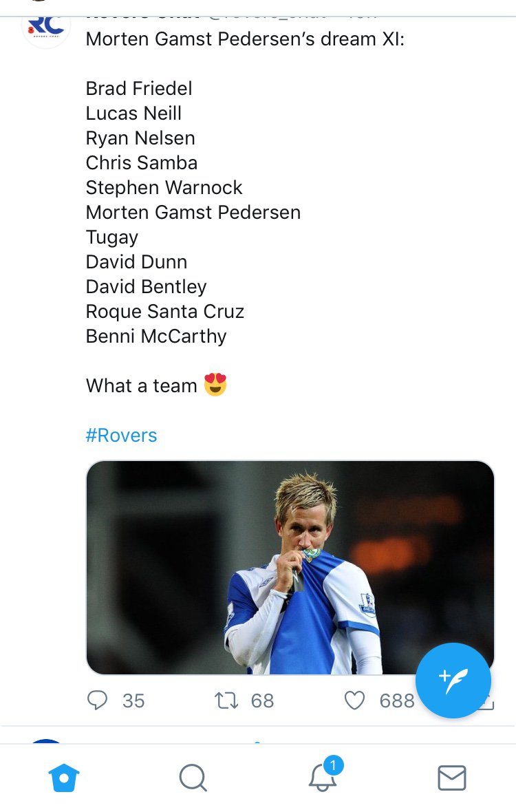516x812 pixels.
Task: Tap the compose tweet feather button
Action: tap(453, 680)
